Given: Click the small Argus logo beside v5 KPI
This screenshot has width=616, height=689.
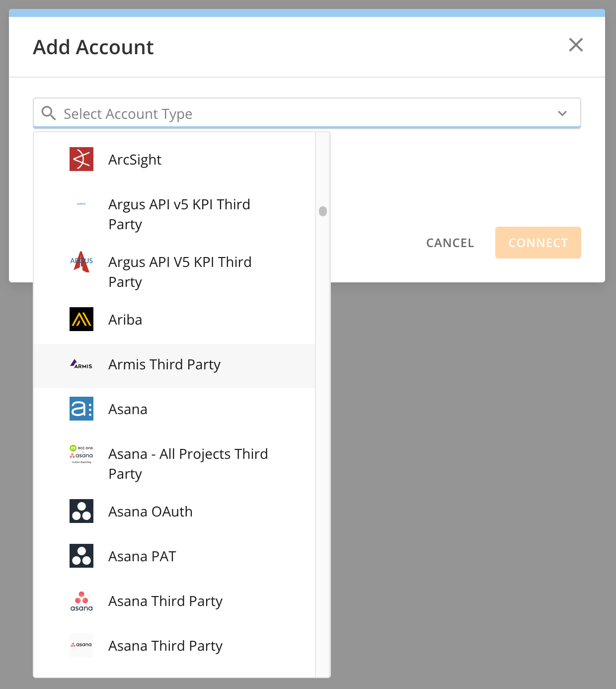Looking at the screenshot, I should click(x=81, y=204).
